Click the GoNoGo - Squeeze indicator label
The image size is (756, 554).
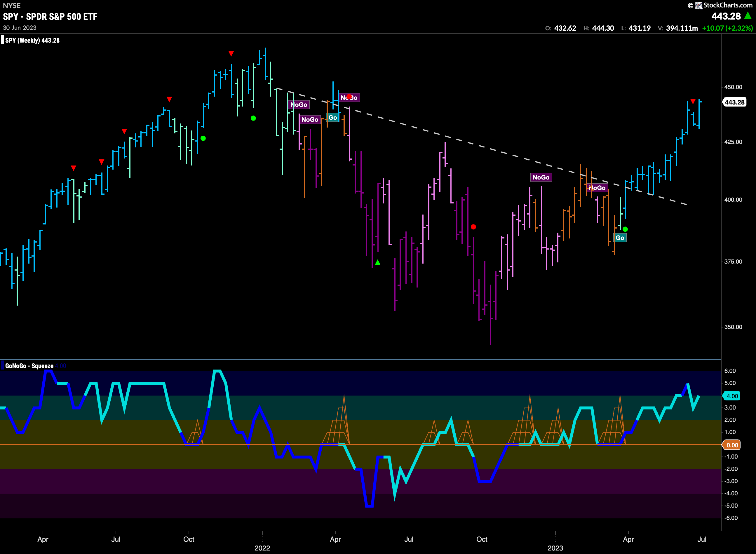pos(29,366)
